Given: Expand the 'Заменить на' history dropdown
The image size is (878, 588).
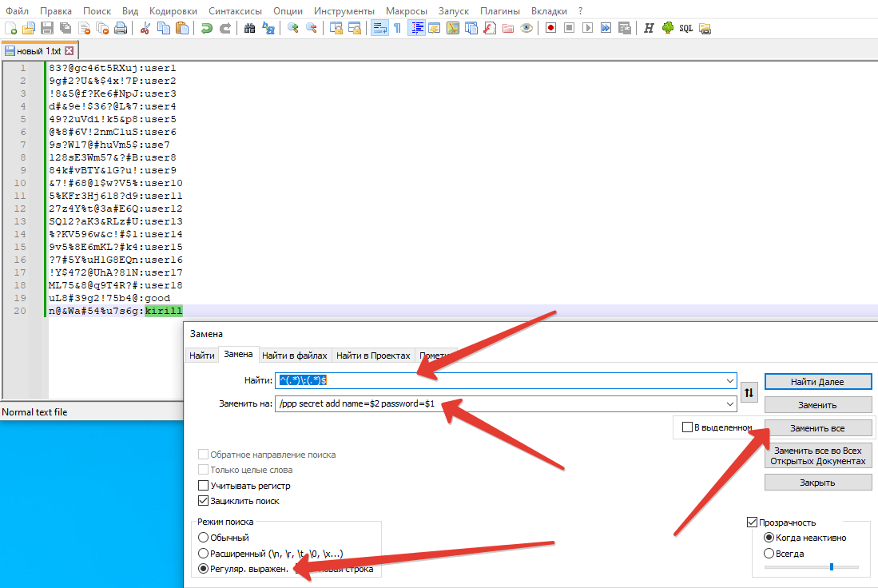Looking at the screenshot, I should click(x=729, y=403).
